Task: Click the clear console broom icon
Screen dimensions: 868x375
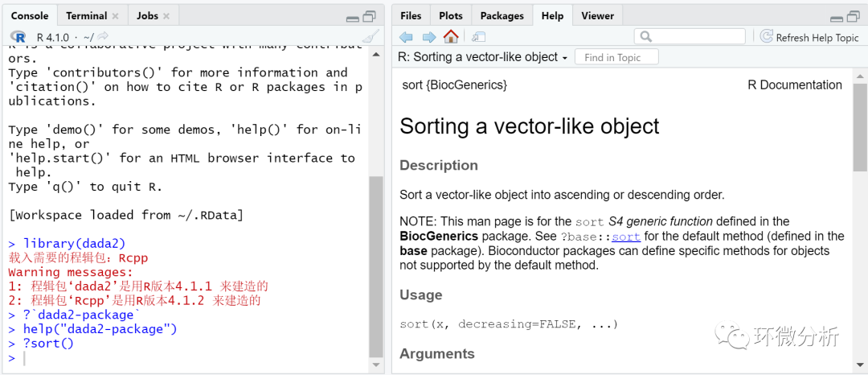Action: (371, 36)
